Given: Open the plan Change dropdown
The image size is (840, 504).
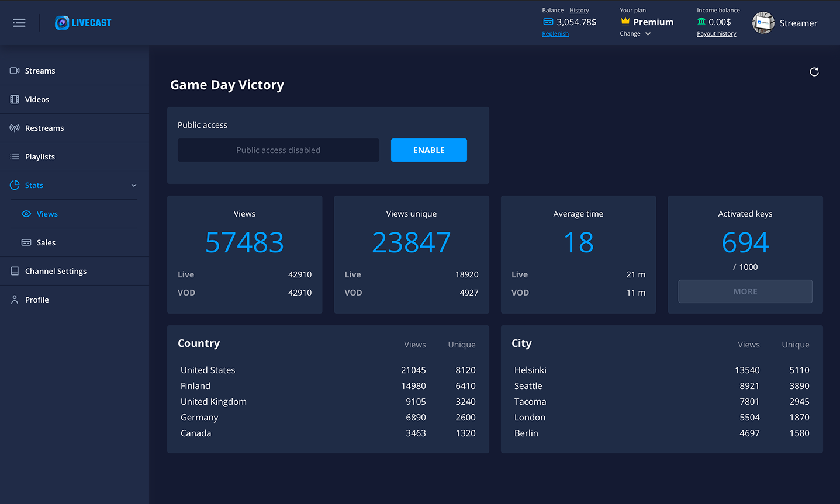Looking at the screenshot, I should [x=635, y=33].
